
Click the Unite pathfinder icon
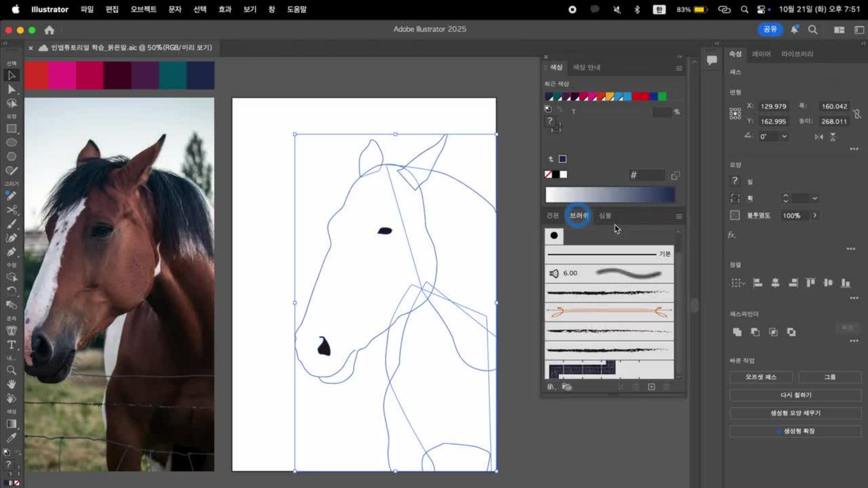click(x=737, y=332)
